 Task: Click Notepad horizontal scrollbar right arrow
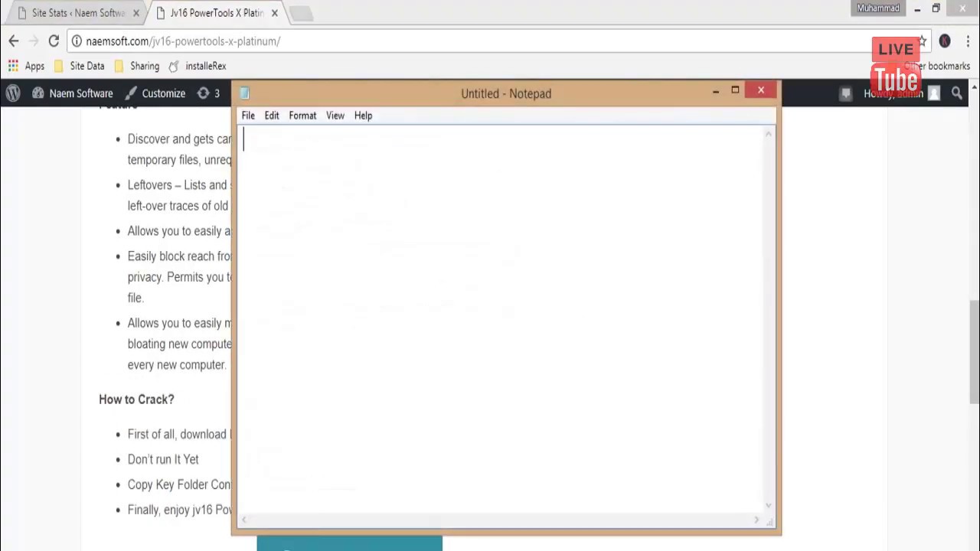tap(756, 520)
